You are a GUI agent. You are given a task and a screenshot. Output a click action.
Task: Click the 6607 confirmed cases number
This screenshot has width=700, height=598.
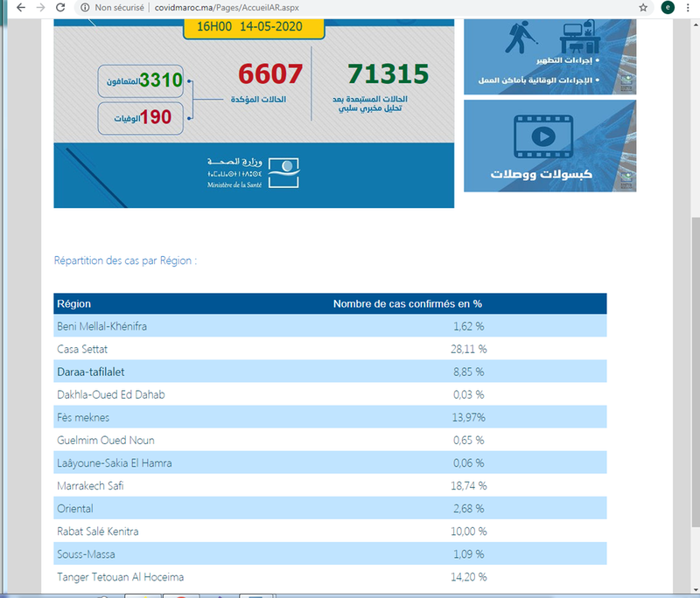coord(269,74)
